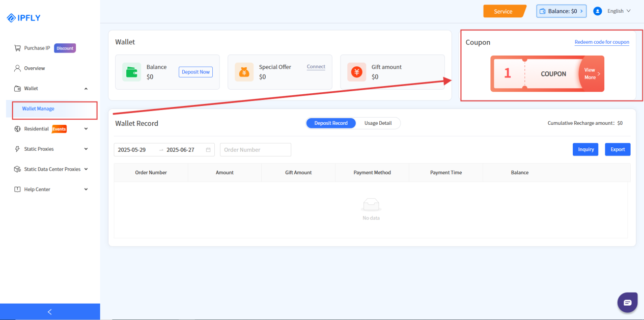Viewport: 644px width, 320px height.
Task: Click the Special Offer Connect link
Action: coord(316,67)
